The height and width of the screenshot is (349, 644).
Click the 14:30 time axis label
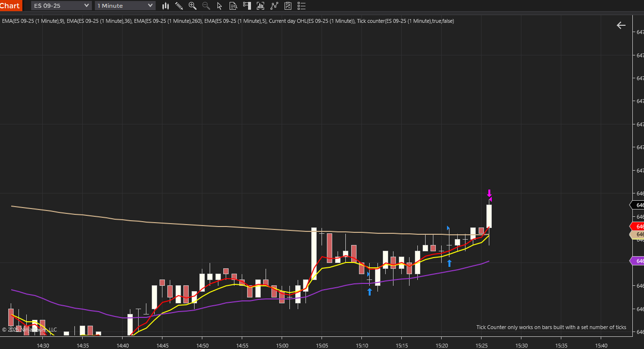pos(43,346)
